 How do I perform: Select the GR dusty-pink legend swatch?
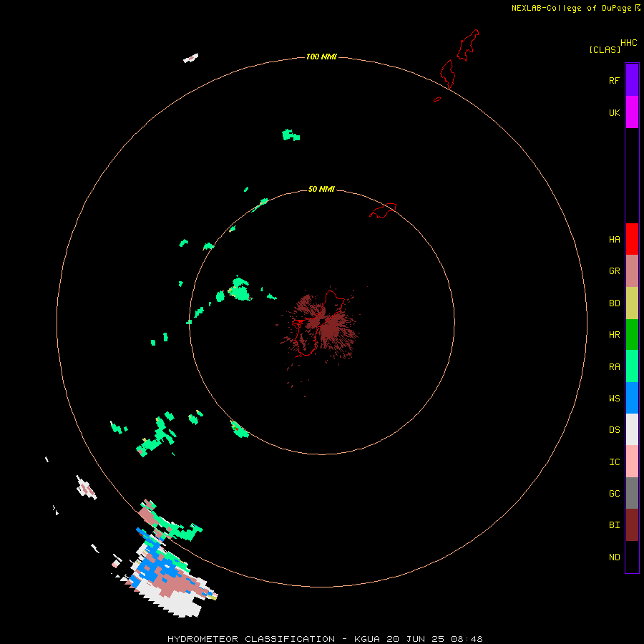pyautogui.click(x=632, y=271)
